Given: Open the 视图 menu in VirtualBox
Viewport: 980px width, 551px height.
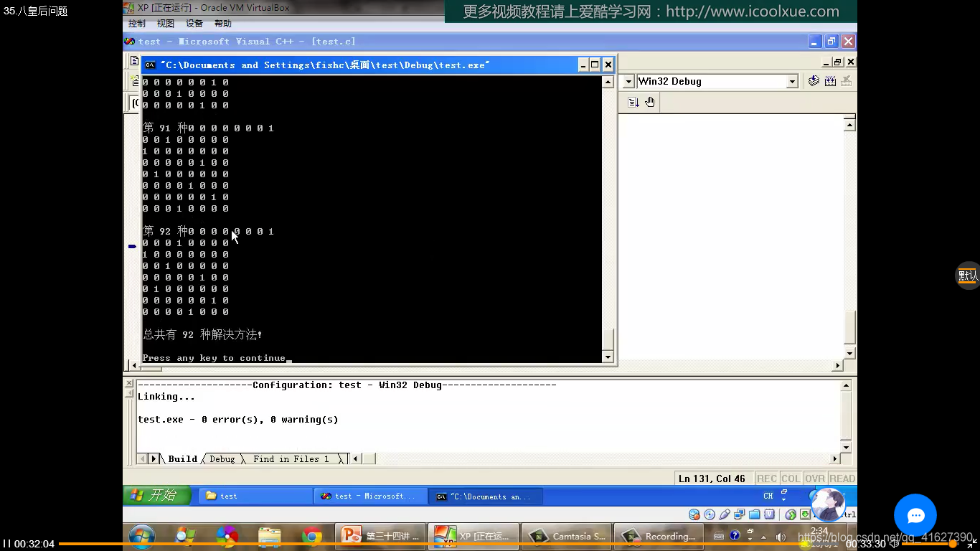Looking at the screenshot, I should tap(166, 24).
